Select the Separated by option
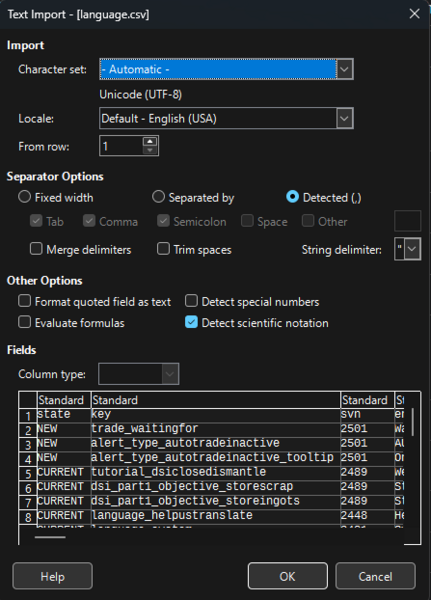This screenshot has height=600, width=431. pyautogui.click(x=193, y=197)
